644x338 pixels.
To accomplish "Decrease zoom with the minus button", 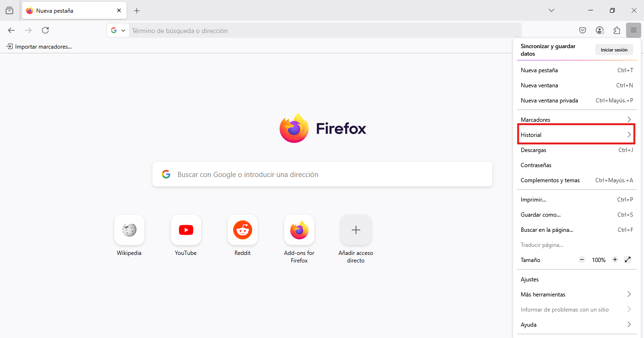I will pyautogui.click(x=582, y=260).
